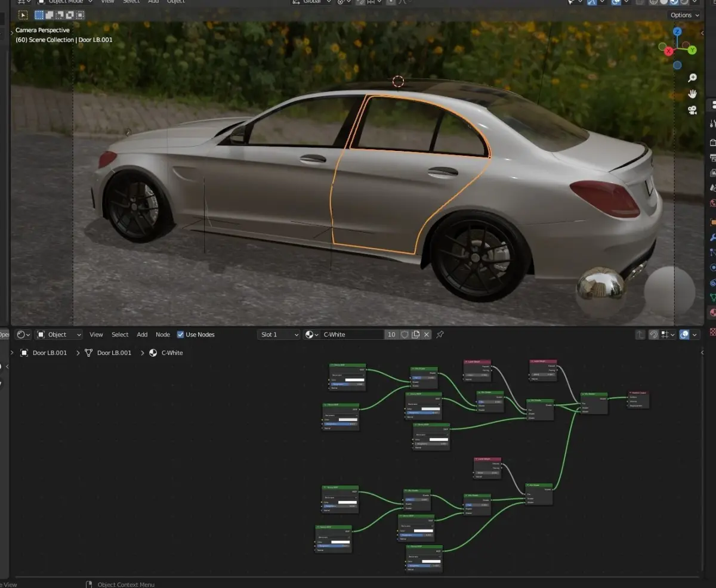Toggle node editor overlays icon
Screen dimensions: 716x588
click(x=684, y=335)
